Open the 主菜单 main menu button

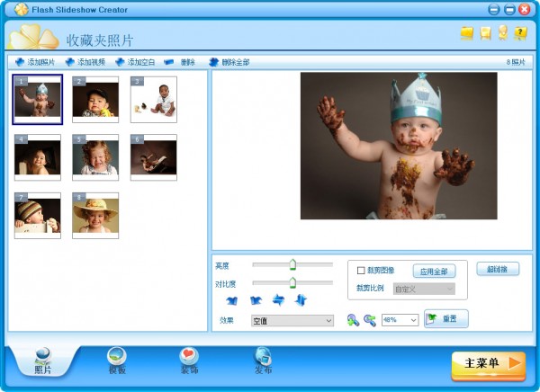click(488, 363)
